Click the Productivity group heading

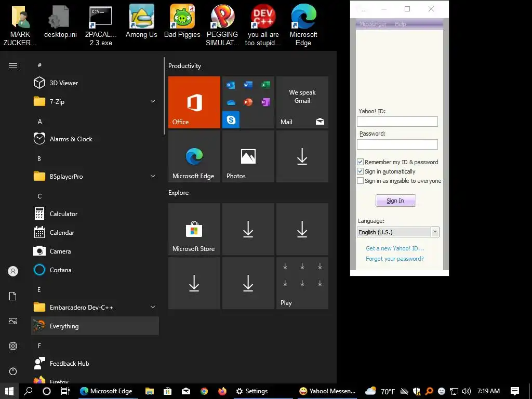coord(184,66)
